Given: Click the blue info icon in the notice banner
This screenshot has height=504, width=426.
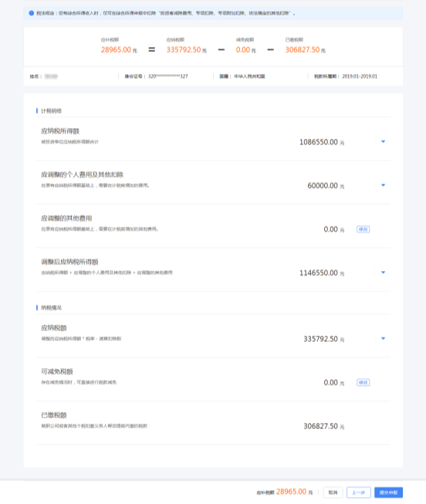Looking at the screenshot, I should coord(31,13).
